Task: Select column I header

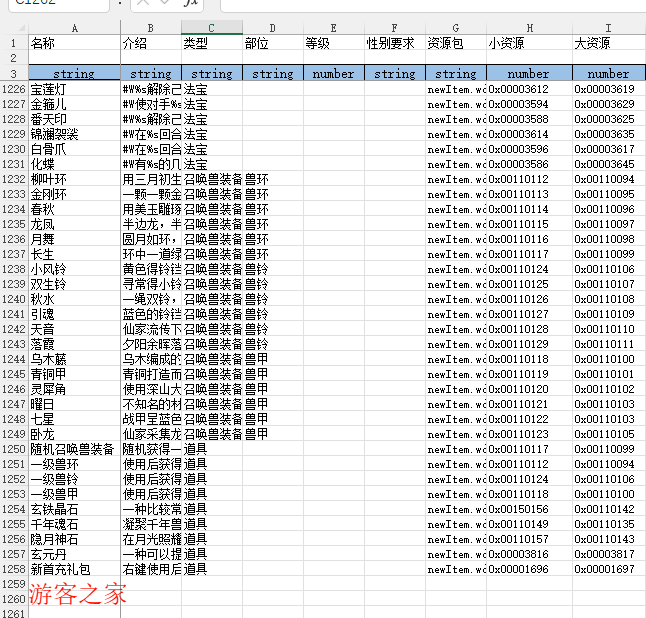Action: pyautogui.click(x=608, y=27)
